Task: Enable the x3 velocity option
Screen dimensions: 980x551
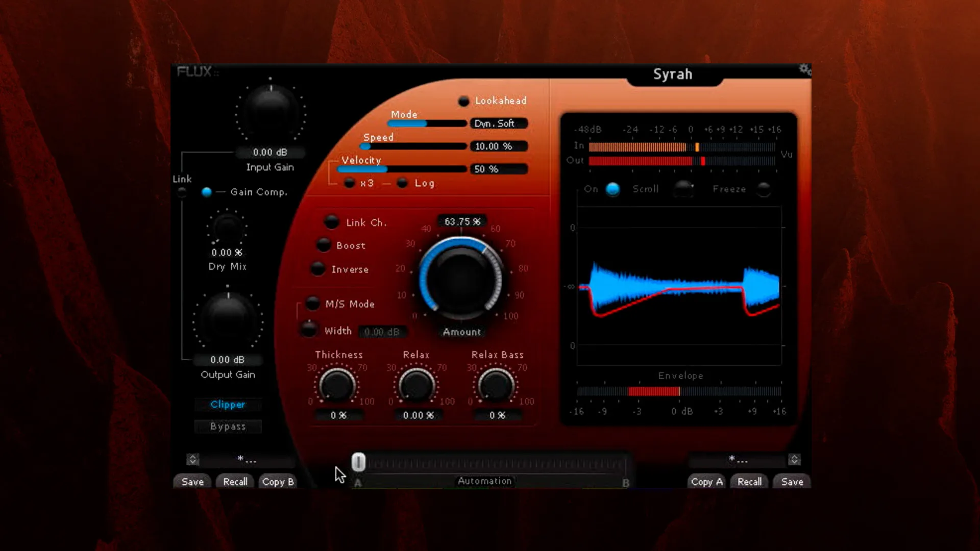Action: click(349, 183)
